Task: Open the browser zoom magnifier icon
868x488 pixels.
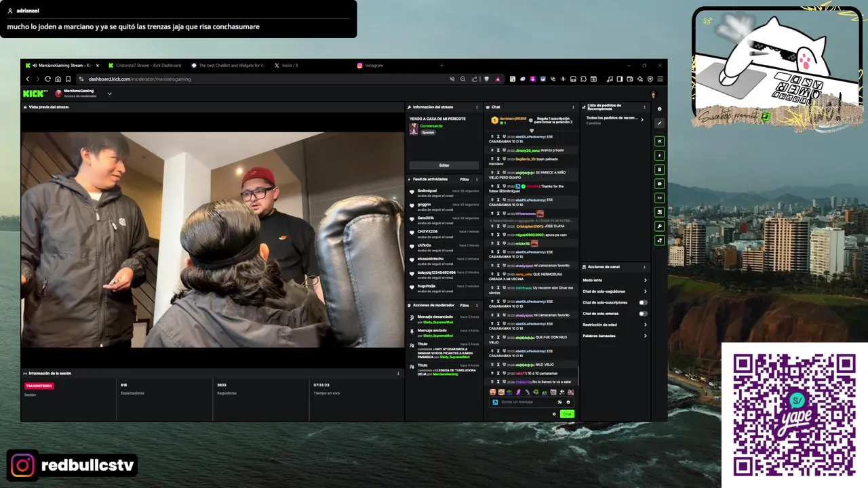Action: [x=463, y=79]
